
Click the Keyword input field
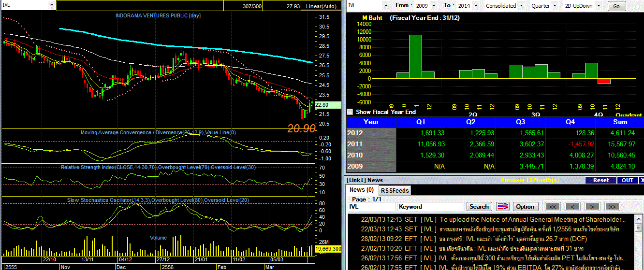[x=430, y=206]
